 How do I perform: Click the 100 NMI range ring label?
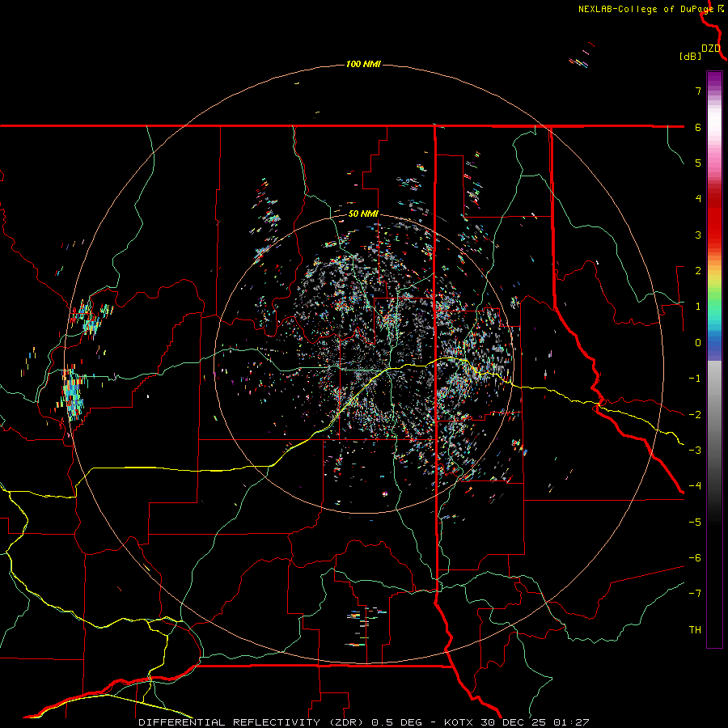tap(363, 64)
